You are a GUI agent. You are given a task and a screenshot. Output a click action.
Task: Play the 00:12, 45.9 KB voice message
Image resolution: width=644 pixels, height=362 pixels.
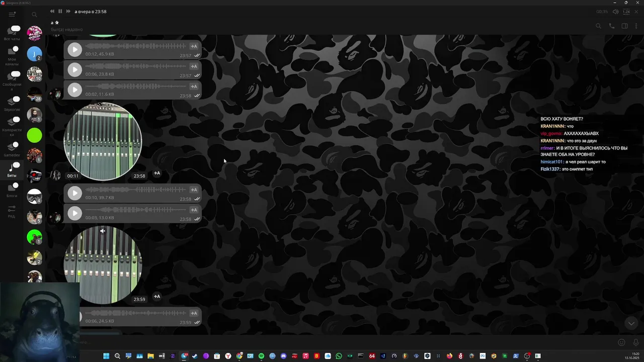[74, 49]
